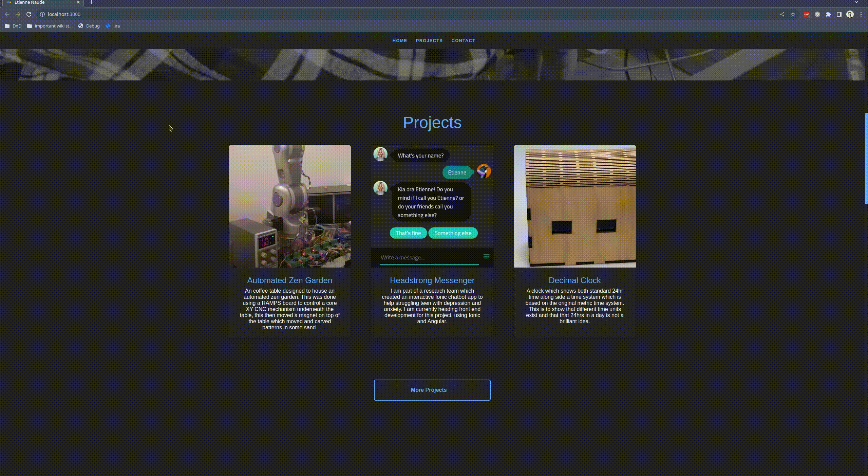Open the important wiki bookmarks folder
Image resolution: width=868 pixels, height=476 pixels.
(50, 26)
